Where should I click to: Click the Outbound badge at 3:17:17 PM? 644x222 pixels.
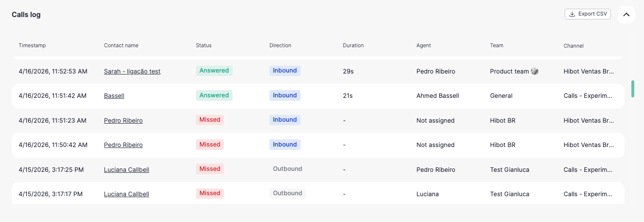(287, 193)
